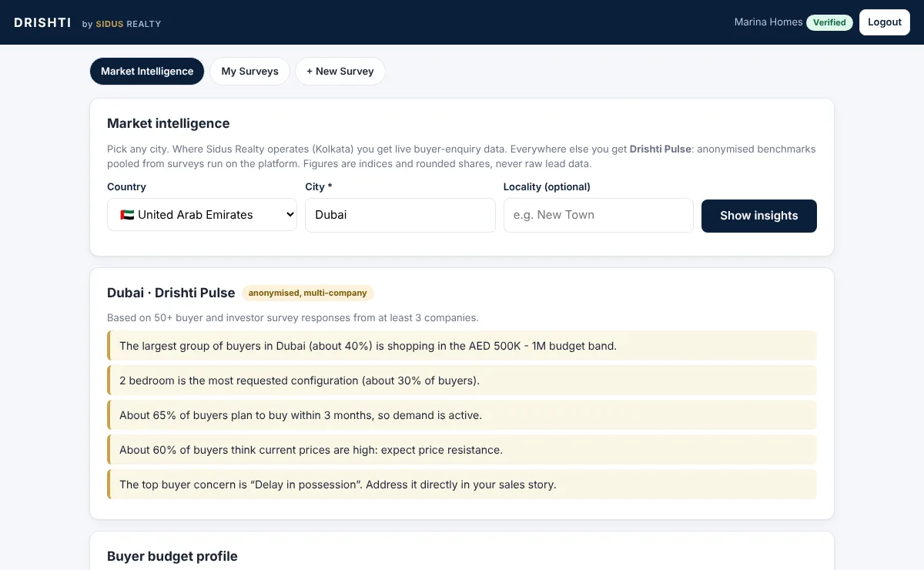Click the Logout button
Screen dimensions: 924x570
(x=884, y=22)
